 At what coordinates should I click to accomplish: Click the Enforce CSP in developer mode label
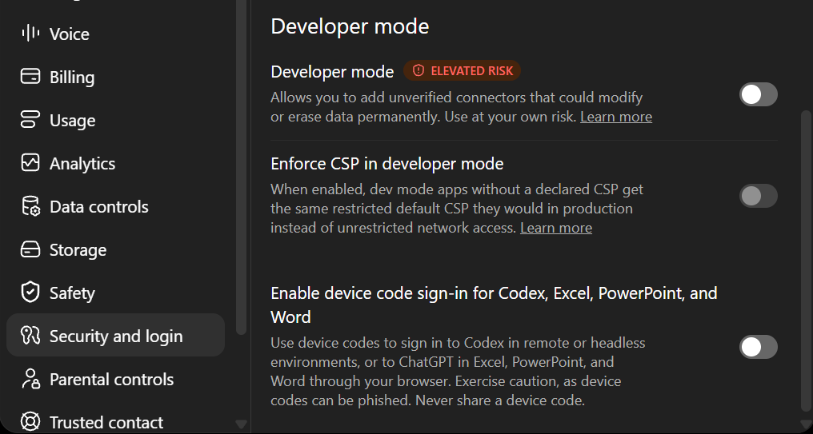tap(387, 164)
